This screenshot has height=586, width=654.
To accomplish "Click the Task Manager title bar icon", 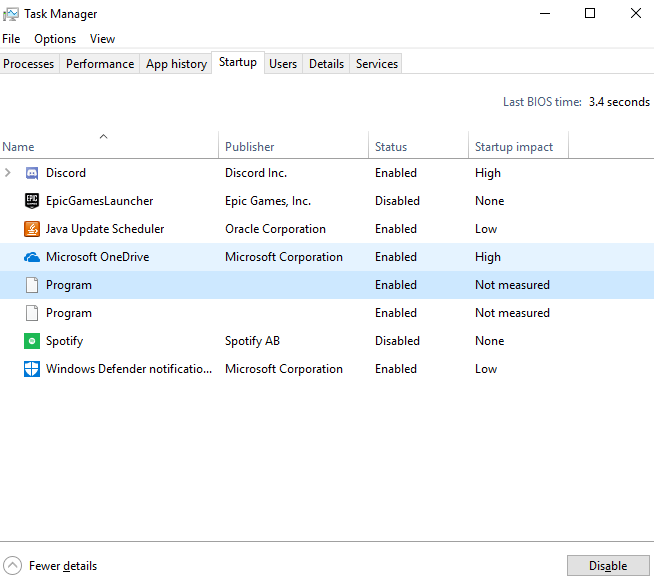I will point(11,15).
